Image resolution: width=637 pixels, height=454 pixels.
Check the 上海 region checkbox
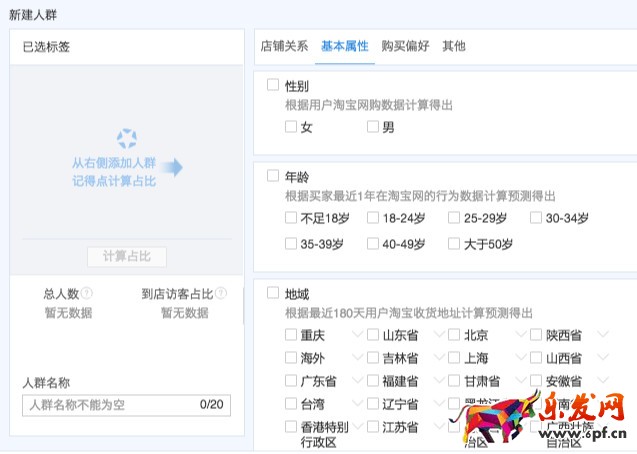[x=454, y=358]
